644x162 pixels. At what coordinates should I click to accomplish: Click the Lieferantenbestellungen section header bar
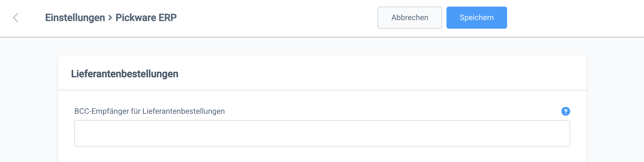coord(322,74)
